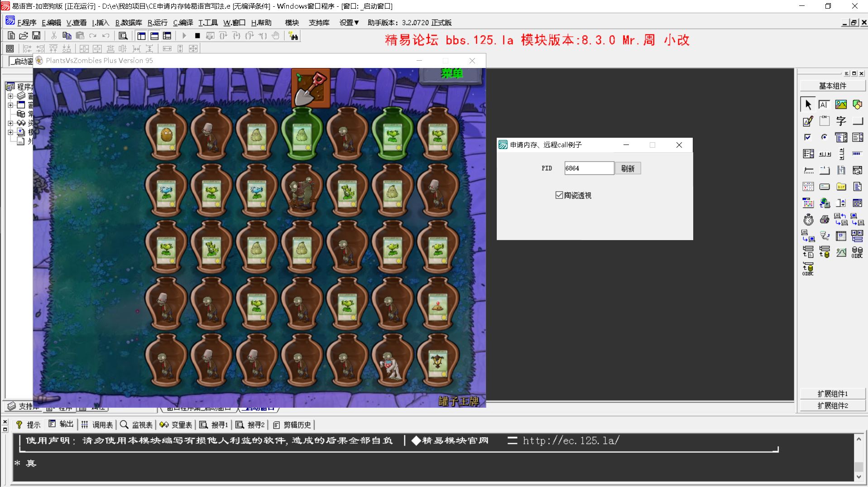The image size is (868, 487).
Task: Select the progress bar component icon
Action: pyautogui.click(x=857, y=154)
